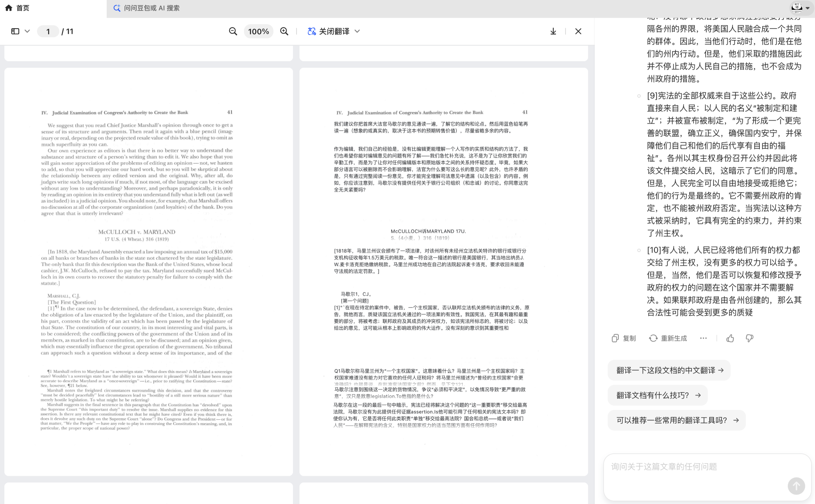Click the 复制 copy button
The width and height of the screenshot is (815, 504).
624,338
